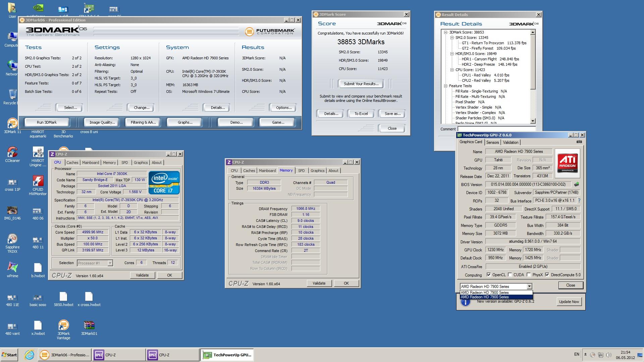Screen dimensions: 644x362
Task: Click the Bus Interface question mark icon
Action: [579, 200]
